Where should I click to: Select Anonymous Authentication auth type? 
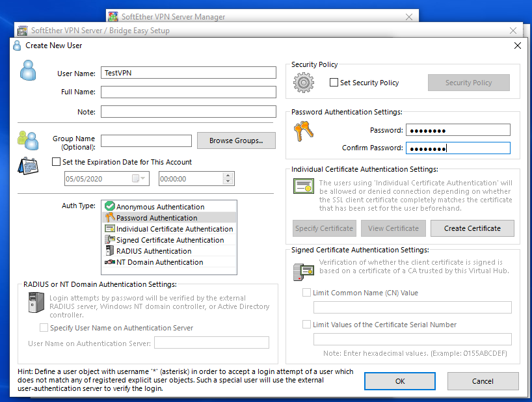coord(169,207)
